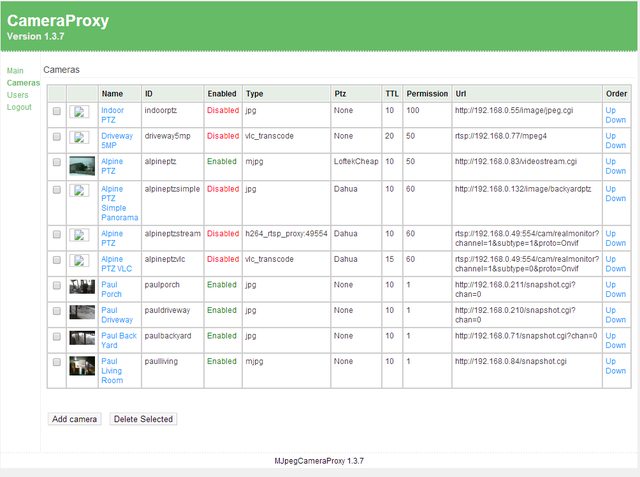Open the Alpine PTZ VLC link

(x=117, y=264)
